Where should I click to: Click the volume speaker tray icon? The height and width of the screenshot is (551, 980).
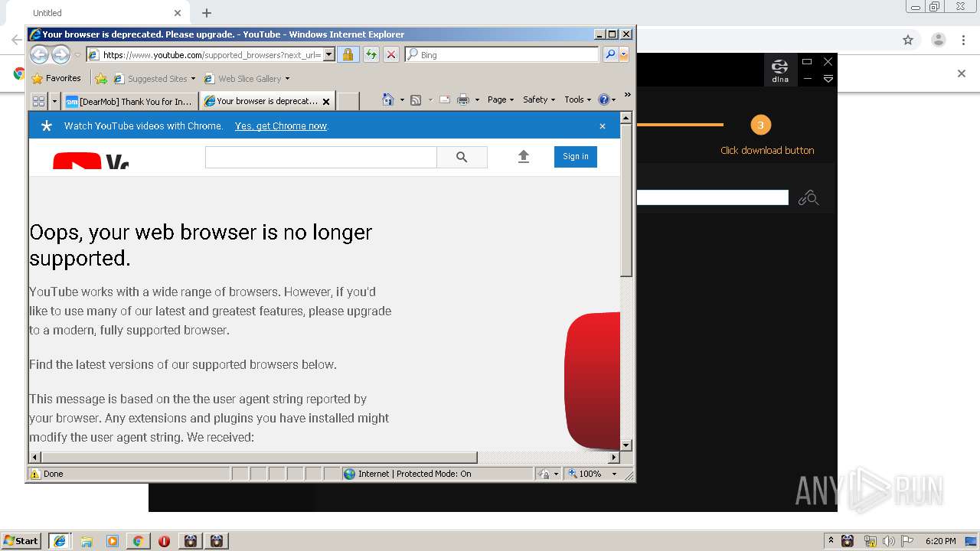[x=888, y=541]
